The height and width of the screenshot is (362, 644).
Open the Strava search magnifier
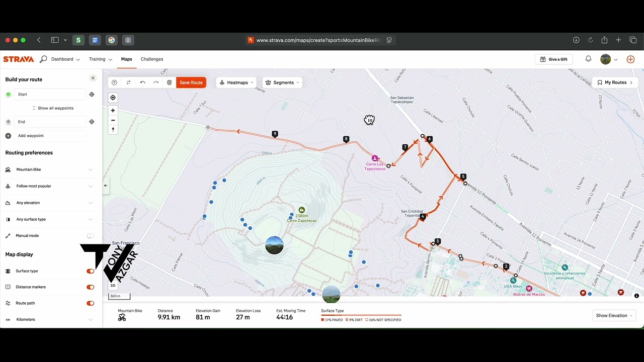[x=43, y=59]
